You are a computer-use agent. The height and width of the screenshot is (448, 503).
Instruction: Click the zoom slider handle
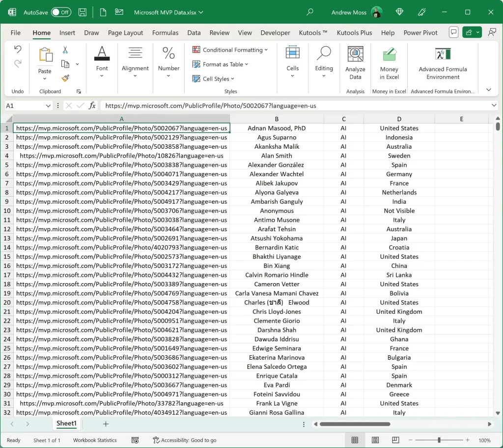click(439, 440)
